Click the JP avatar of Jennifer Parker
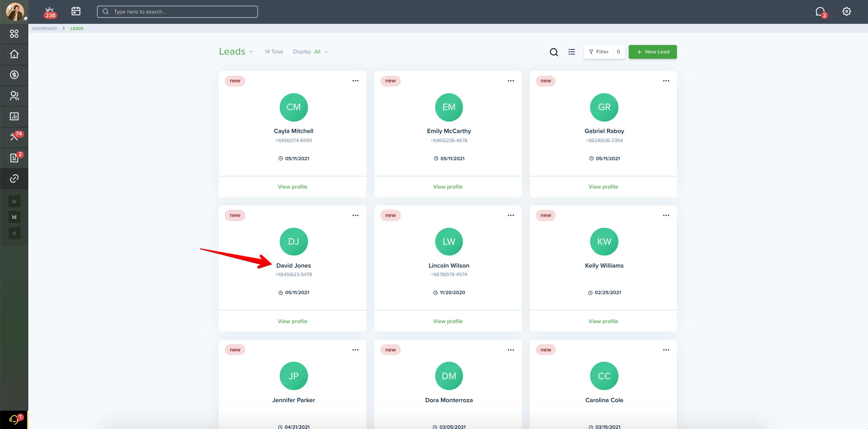The height and width of the screenshot is (429, 868). 294,376
